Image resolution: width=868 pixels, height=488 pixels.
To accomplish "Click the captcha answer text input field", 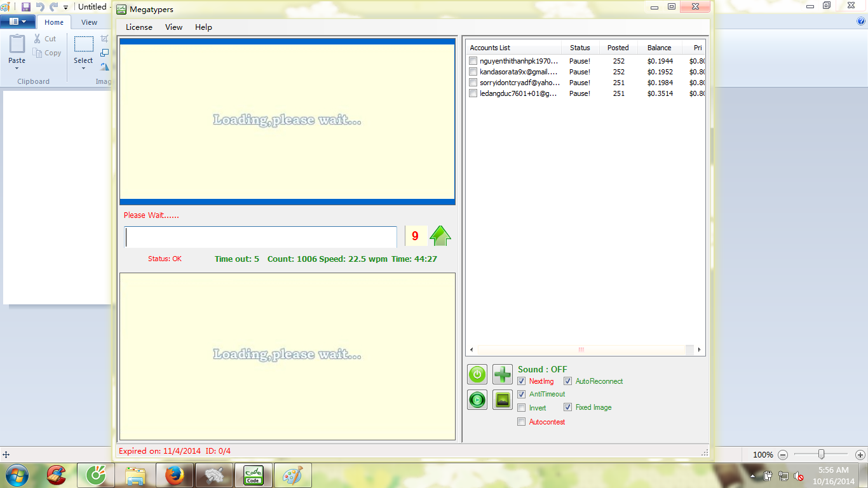I will coord(261,237).
